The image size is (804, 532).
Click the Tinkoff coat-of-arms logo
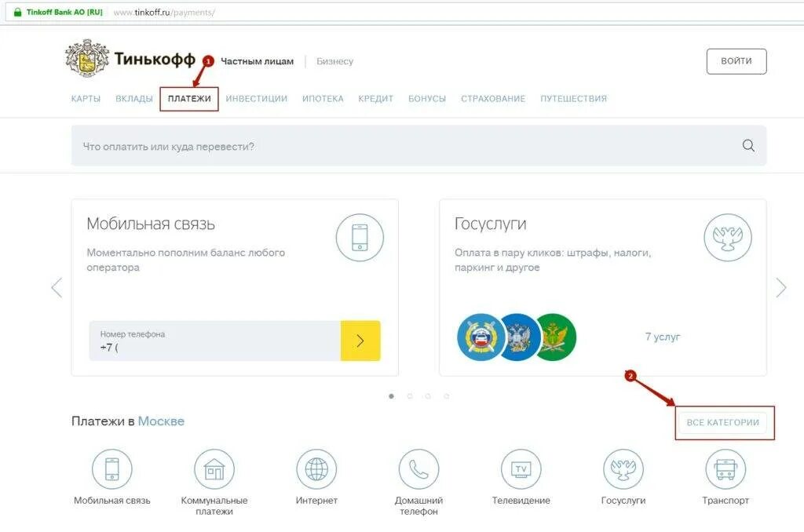(86, 58)
